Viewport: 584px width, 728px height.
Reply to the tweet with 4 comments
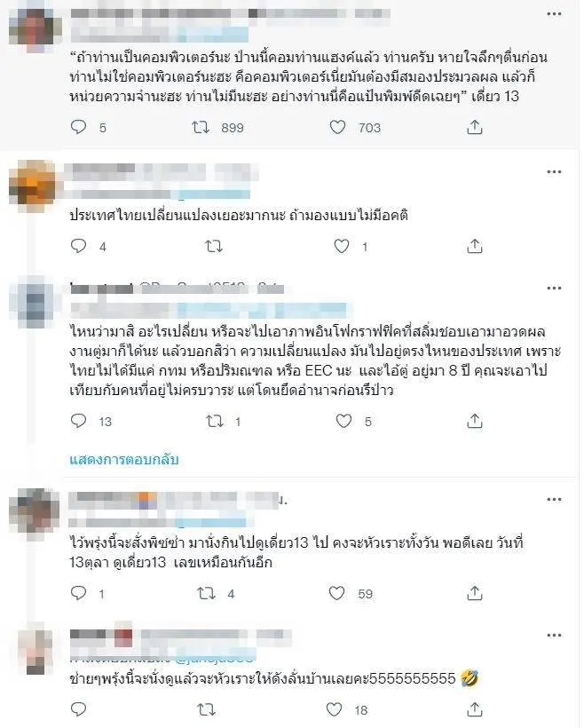click(78, 246)
